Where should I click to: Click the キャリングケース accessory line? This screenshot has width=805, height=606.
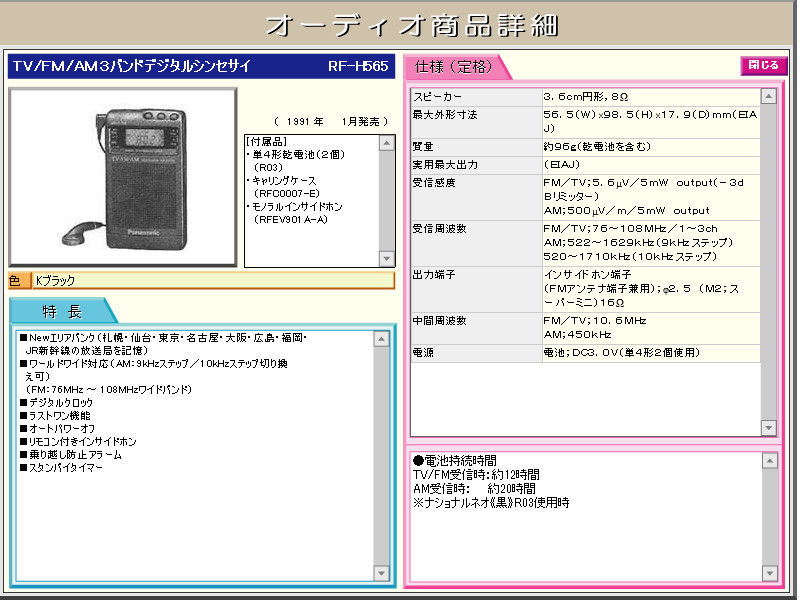click(x=281, y=181)
